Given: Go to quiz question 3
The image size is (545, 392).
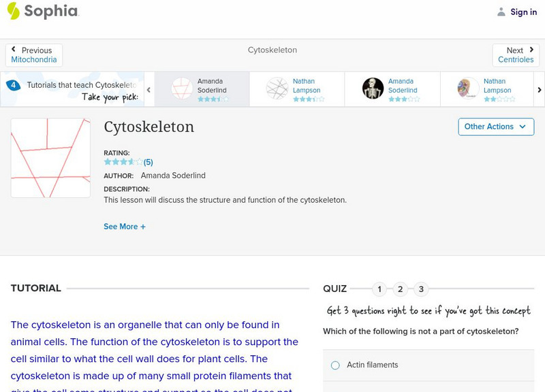Looking at the screenshot, I should tap(421, 289).
